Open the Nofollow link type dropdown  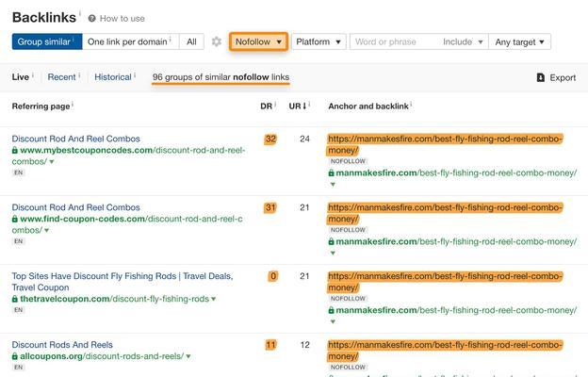(258, 41)
